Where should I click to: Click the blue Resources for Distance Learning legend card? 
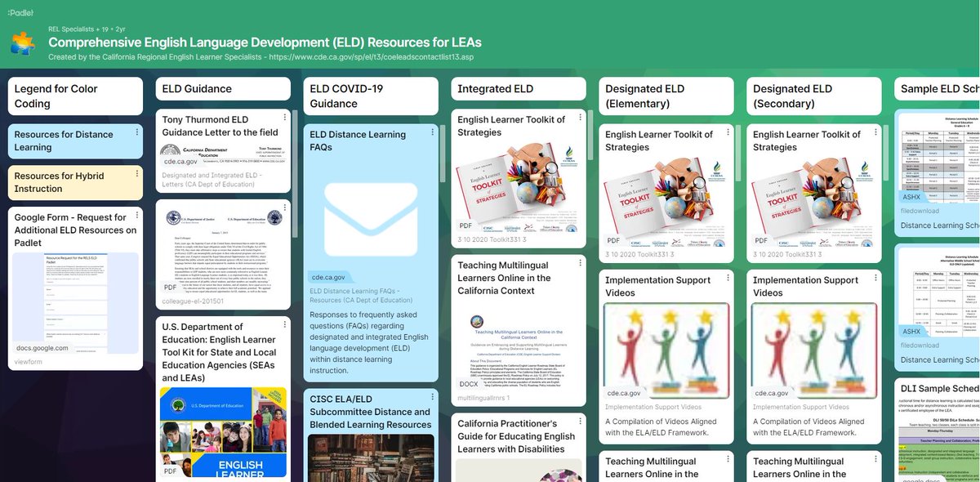pos(76,141)
